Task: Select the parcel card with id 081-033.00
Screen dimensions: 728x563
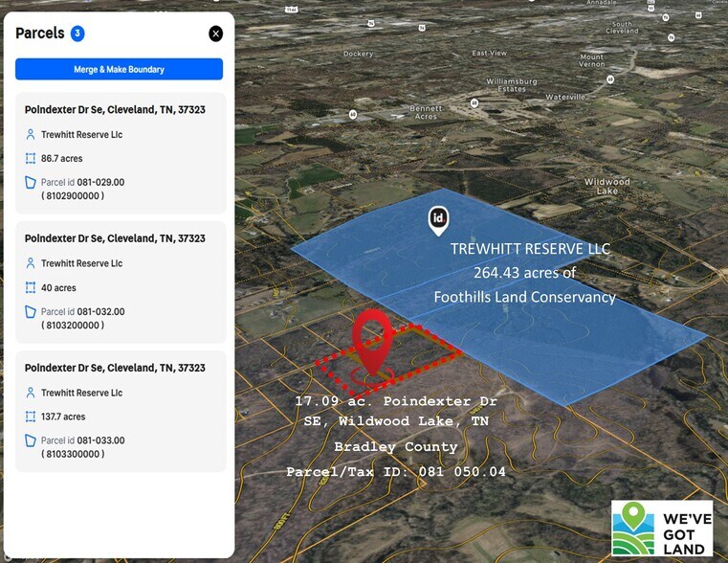Action: point(119,411)
